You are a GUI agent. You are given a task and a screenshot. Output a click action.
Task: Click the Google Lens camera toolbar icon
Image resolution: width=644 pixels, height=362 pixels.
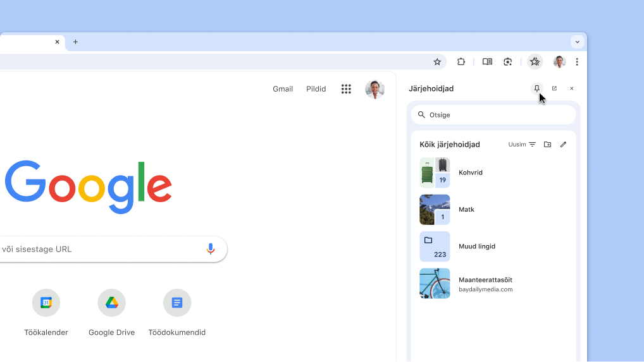tap(507, 62)
